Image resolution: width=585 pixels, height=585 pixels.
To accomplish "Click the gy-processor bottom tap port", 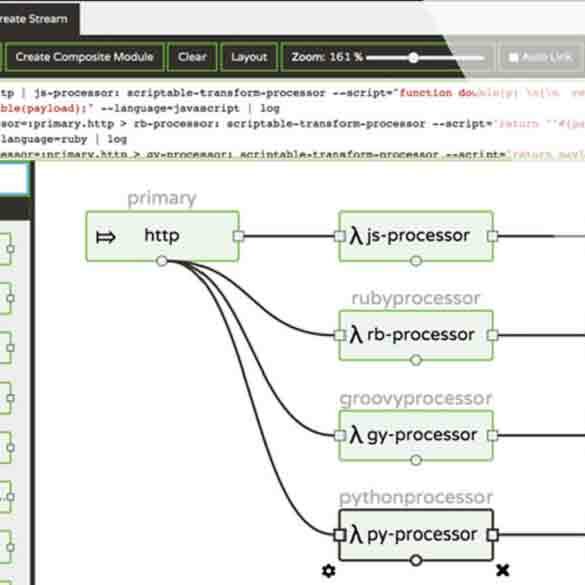I will pos(416,460).
